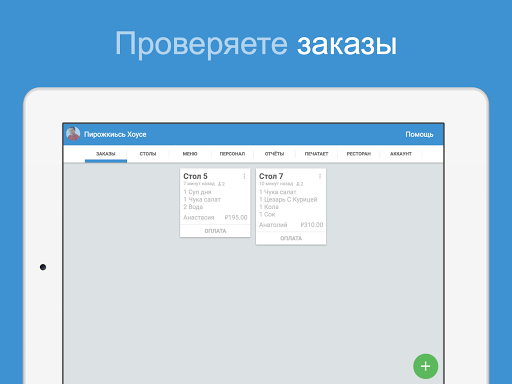Image resolution: width=512 pixels, height=384 pixels.
Task: Click waiter name Анатолий
Action: click(x=273, y=225)
